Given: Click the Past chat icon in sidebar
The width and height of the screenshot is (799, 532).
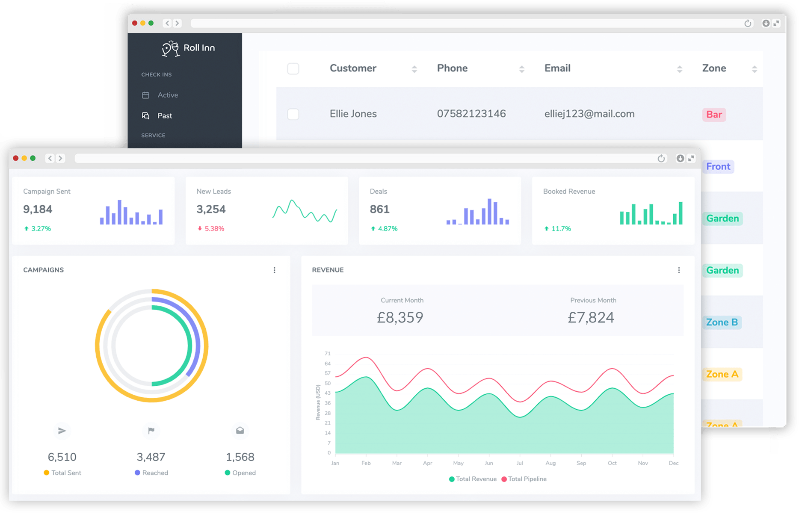Looking at the screenshot, I should (145, 115).
